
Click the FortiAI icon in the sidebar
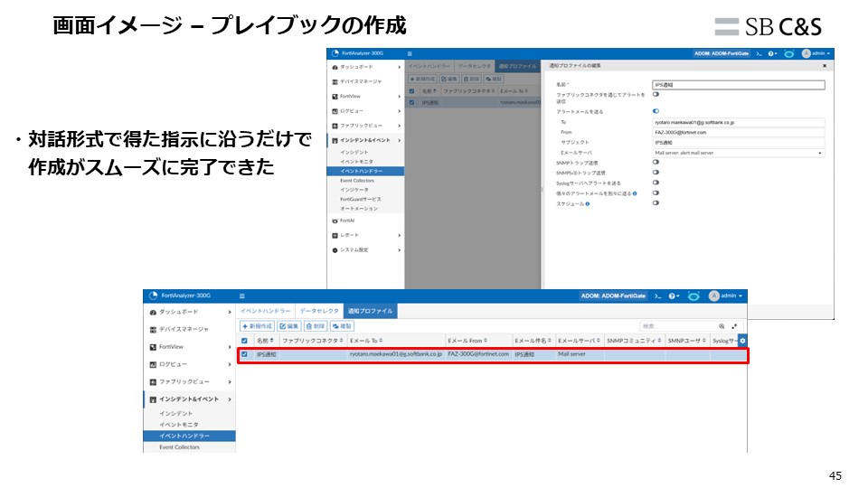335,221
